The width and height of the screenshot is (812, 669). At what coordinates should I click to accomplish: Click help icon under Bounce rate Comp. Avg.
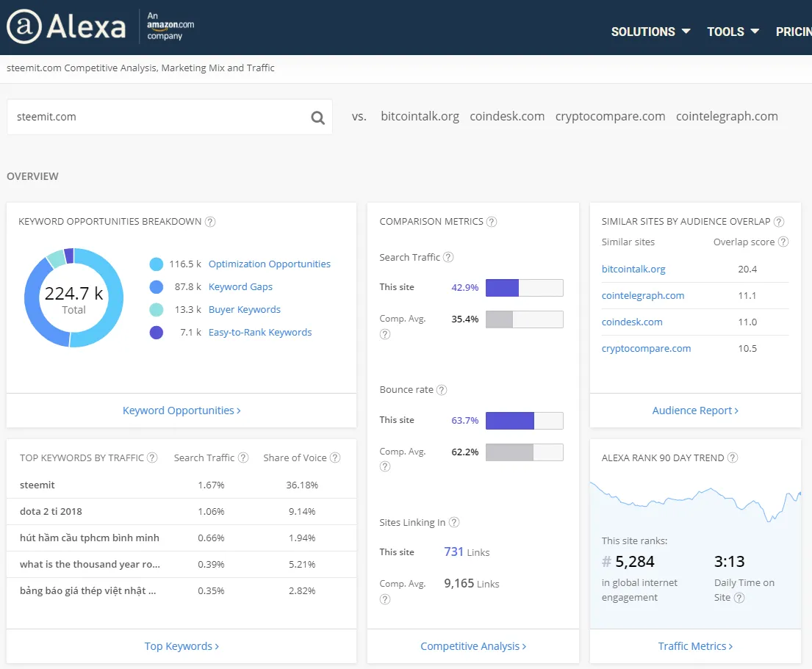click(385, 467)
